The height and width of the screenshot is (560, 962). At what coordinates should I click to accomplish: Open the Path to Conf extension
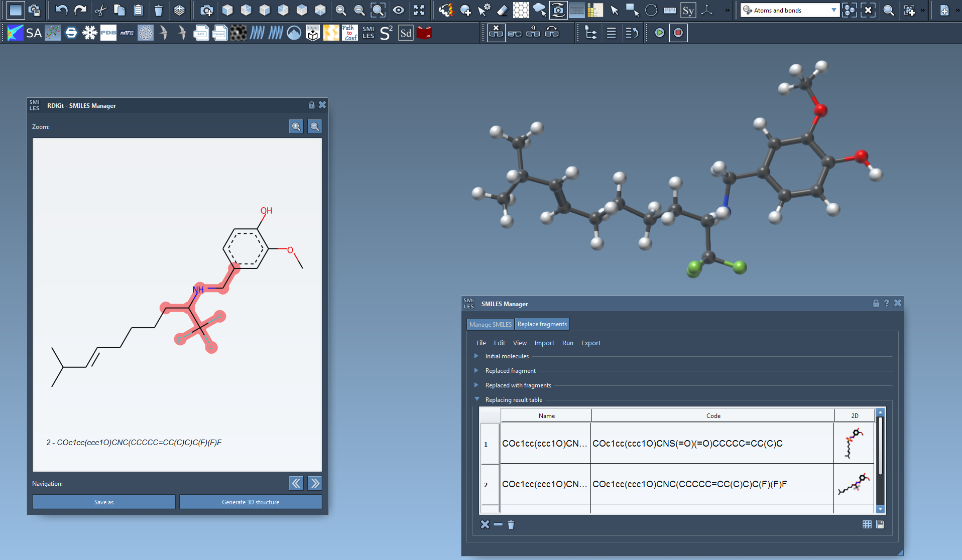pyautogui.click(x=349, y=33)
